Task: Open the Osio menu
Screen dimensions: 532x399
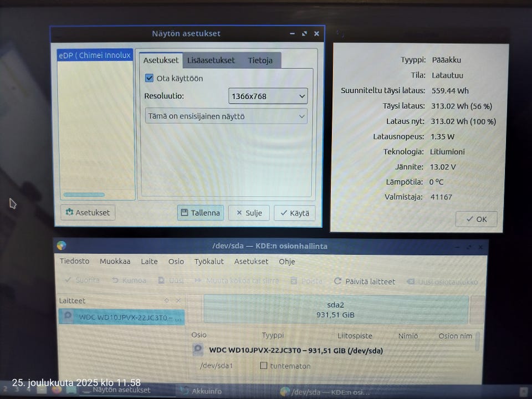Action: [176, 261]
